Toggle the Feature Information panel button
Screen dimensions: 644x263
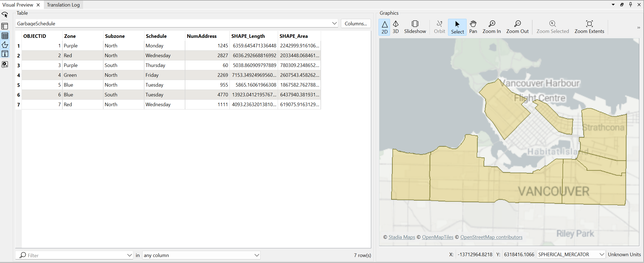pyautogui.click(x=5, y=54)
